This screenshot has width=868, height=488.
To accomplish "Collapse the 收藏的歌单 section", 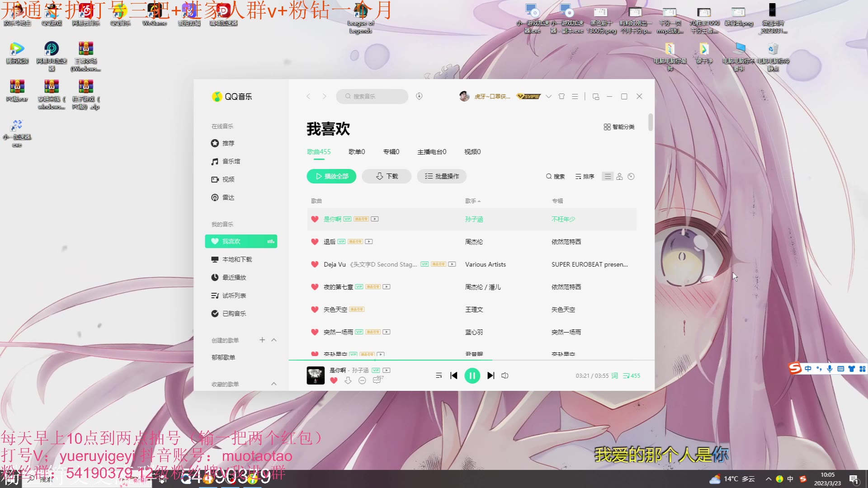I will coord(274,384).
